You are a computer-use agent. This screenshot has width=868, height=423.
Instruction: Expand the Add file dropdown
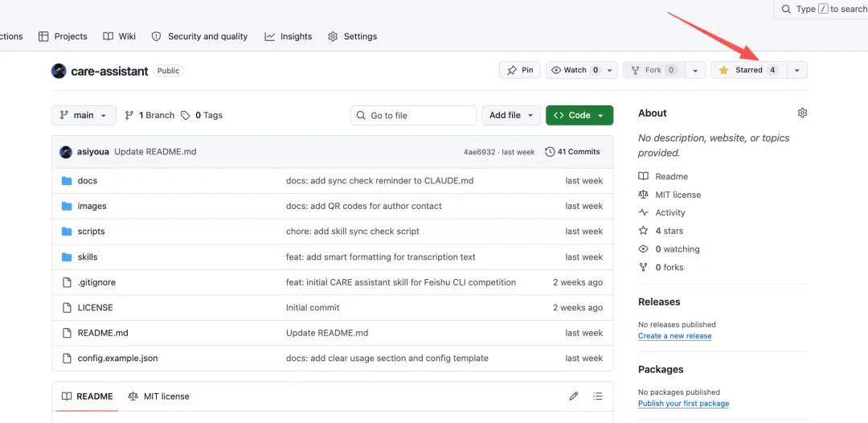point(511,115)
